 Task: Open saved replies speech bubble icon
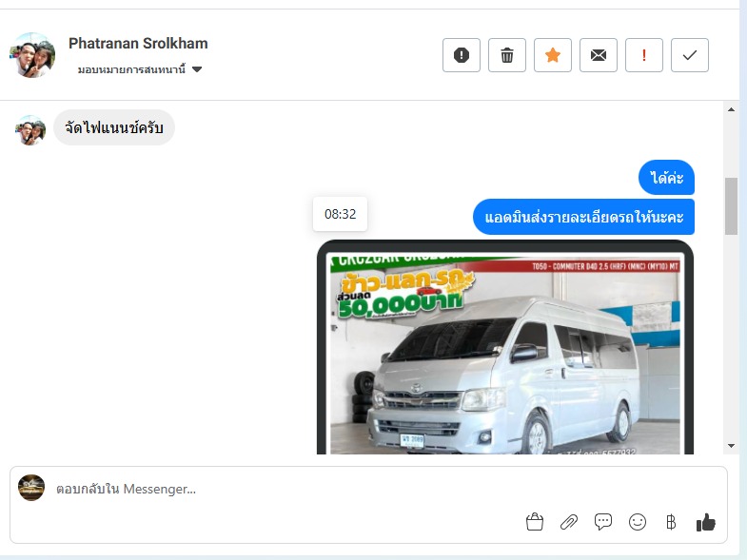[603, 522]
